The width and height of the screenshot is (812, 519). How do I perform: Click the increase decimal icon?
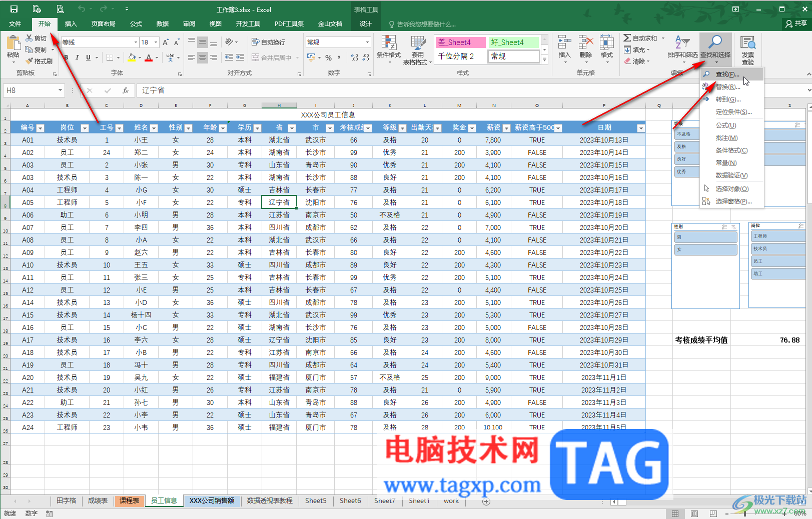click(354, 57)
